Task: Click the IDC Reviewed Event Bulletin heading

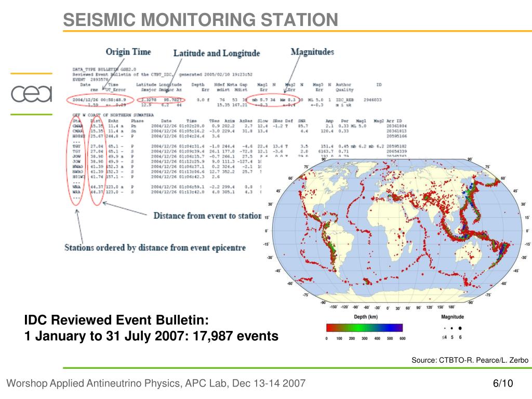Action: pyautogui.click(x=116, y=320)
